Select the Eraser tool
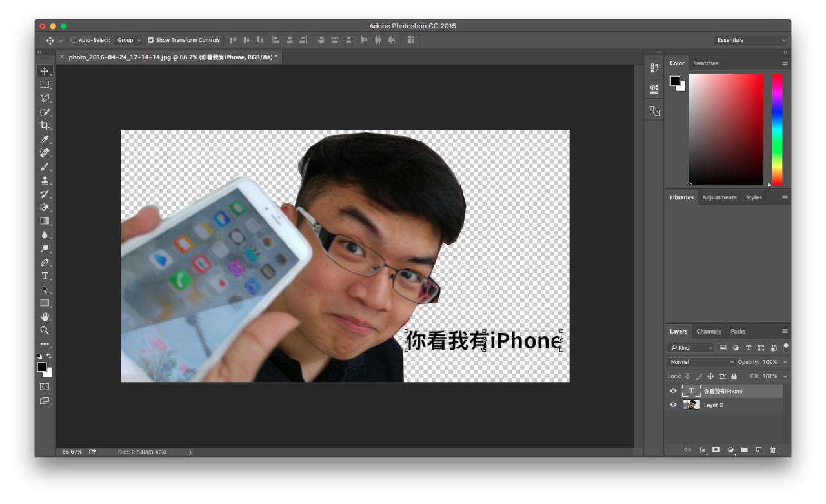 click(45, 207)
